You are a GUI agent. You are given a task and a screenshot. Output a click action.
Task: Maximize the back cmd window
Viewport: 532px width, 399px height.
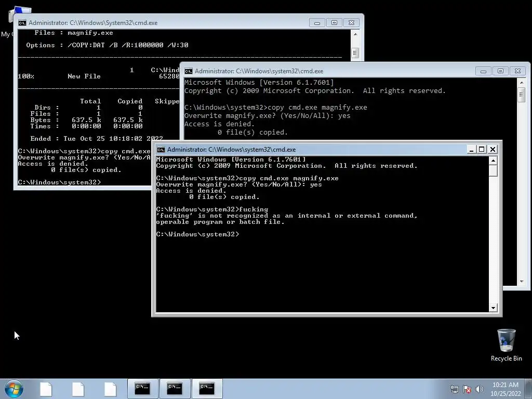click(x=334, y=23)
